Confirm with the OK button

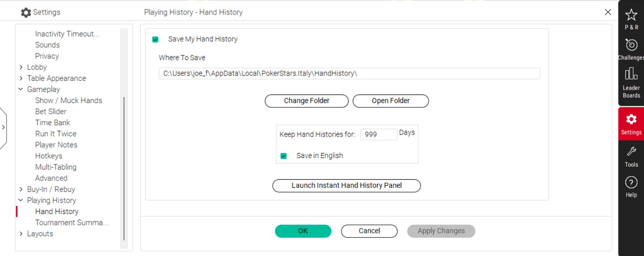303,231
